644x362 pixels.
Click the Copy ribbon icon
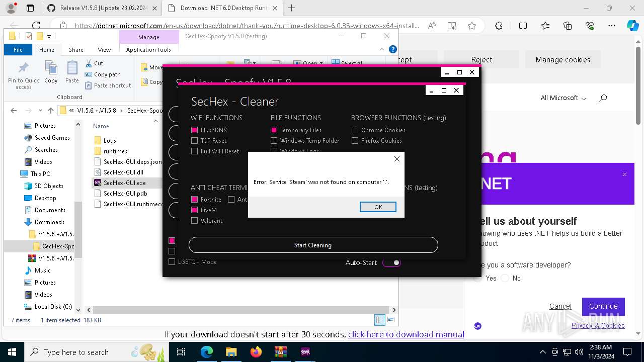(51, 72)
